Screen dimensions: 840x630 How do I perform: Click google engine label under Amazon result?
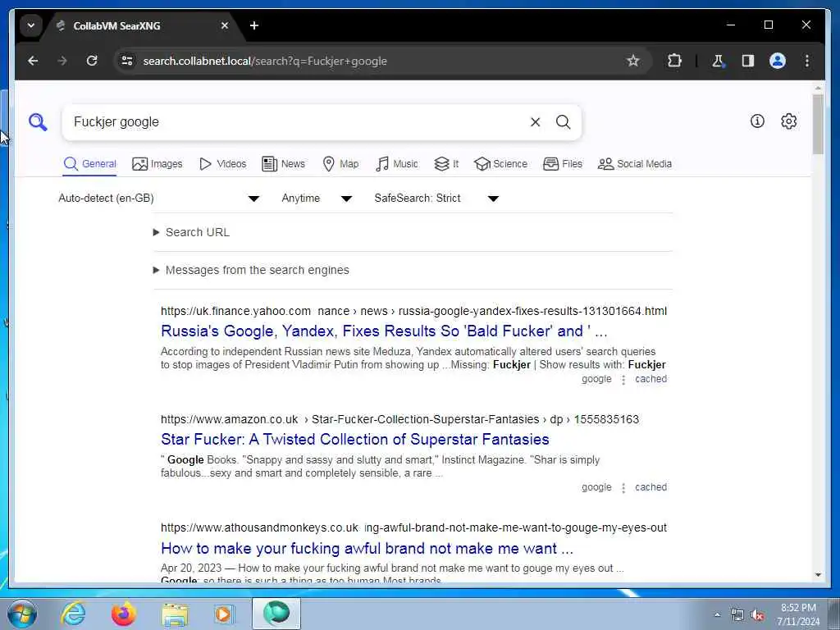tap(596, 487)
